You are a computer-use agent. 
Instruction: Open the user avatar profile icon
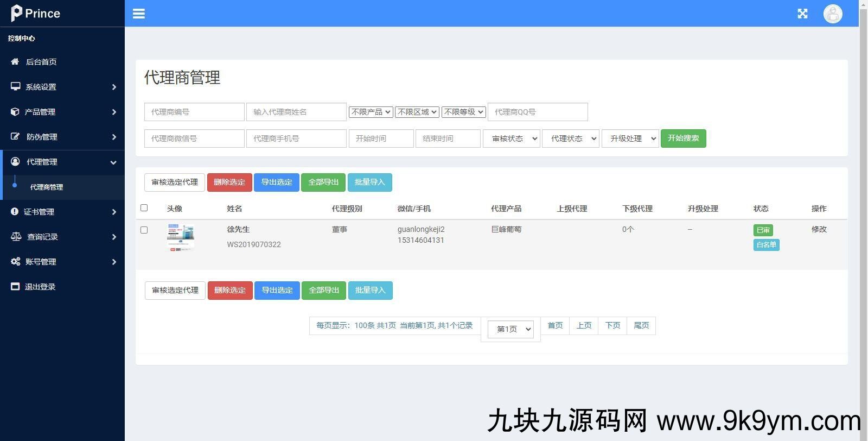832,14
